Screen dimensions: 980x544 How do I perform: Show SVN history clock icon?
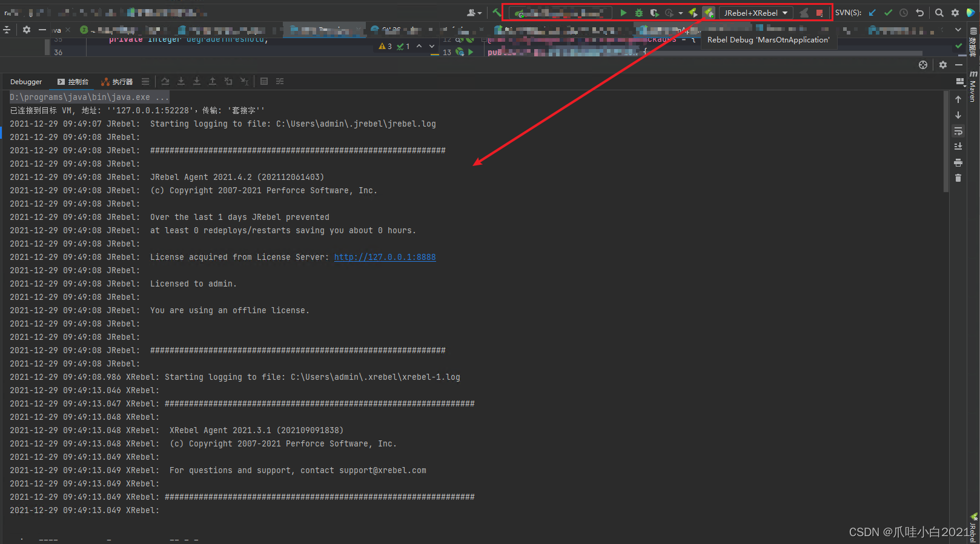[x=904, y=13]
